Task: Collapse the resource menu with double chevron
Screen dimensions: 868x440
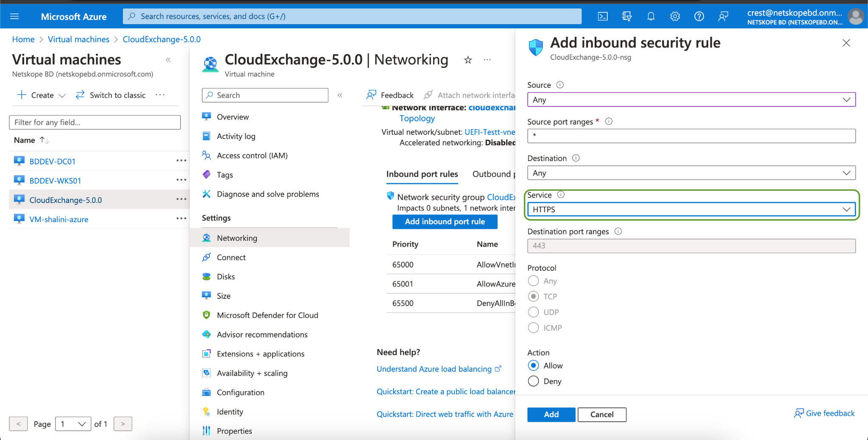Action: [x=340, y=95]
